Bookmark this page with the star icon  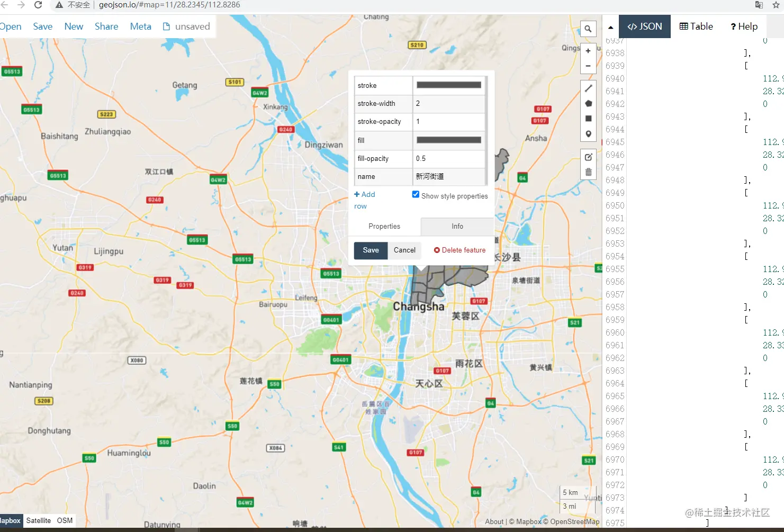[x=776, y=5]
